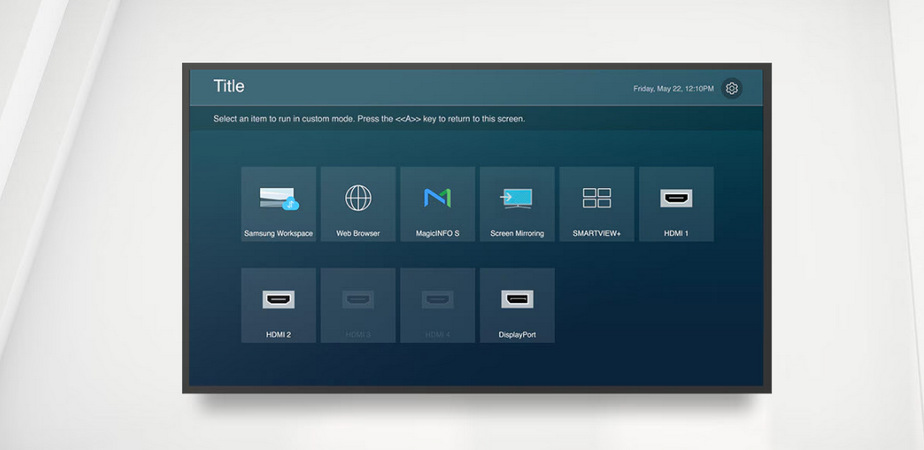Image resolution: width=924 pixels, height=450 pixels.
Task: Switch to the HDMI 2 port icon
Action: pos(278,299)
